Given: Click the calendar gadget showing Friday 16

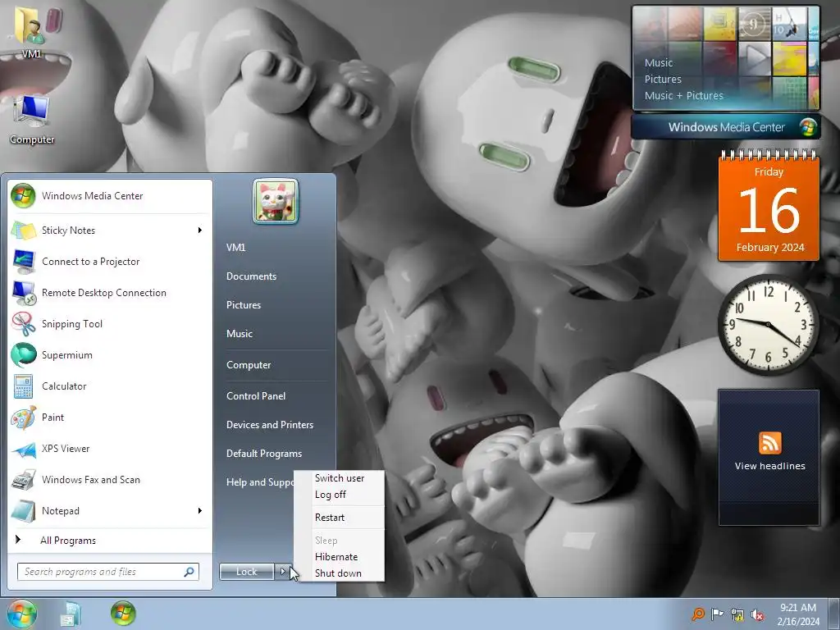Looking at the screenshot, I should pos(769,206).
